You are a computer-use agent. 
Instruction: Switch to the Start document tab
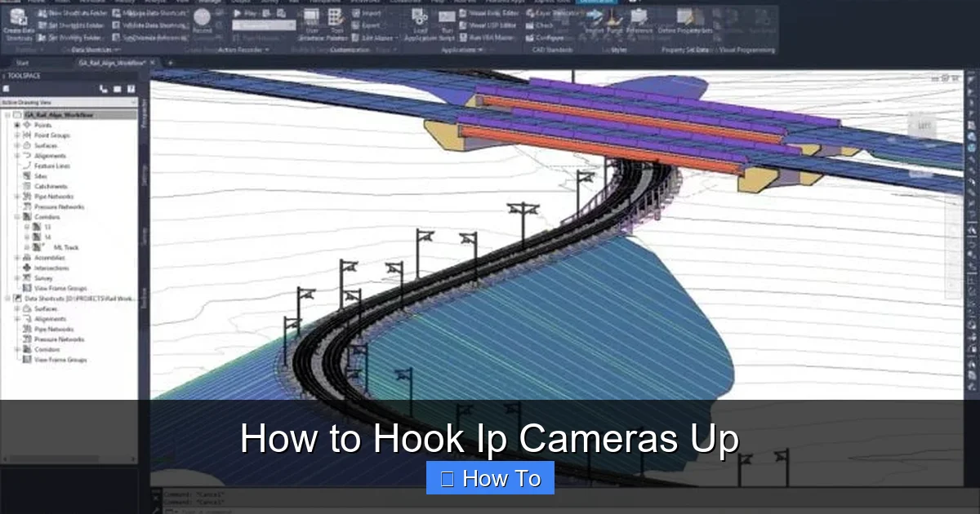[x=22, y=63]
